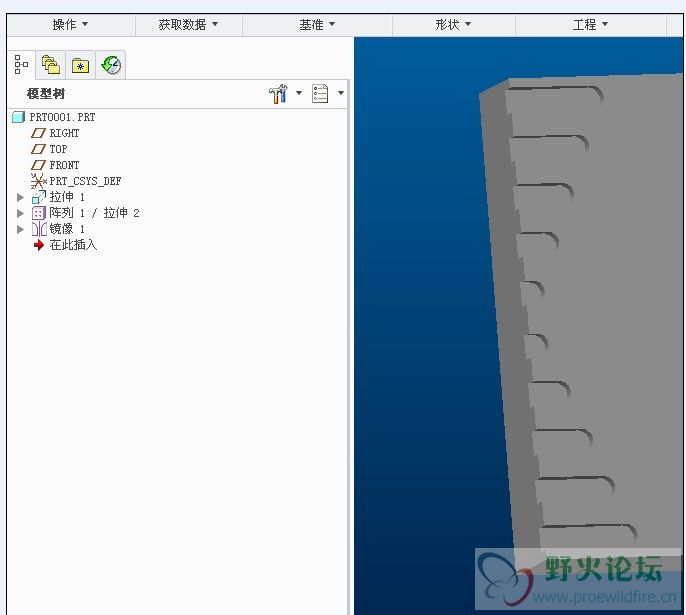Viewport: 686px width, 615px height.
Task: Select the 阵列 1 / 拉伸 2 pattern
Action: [94, 213]
